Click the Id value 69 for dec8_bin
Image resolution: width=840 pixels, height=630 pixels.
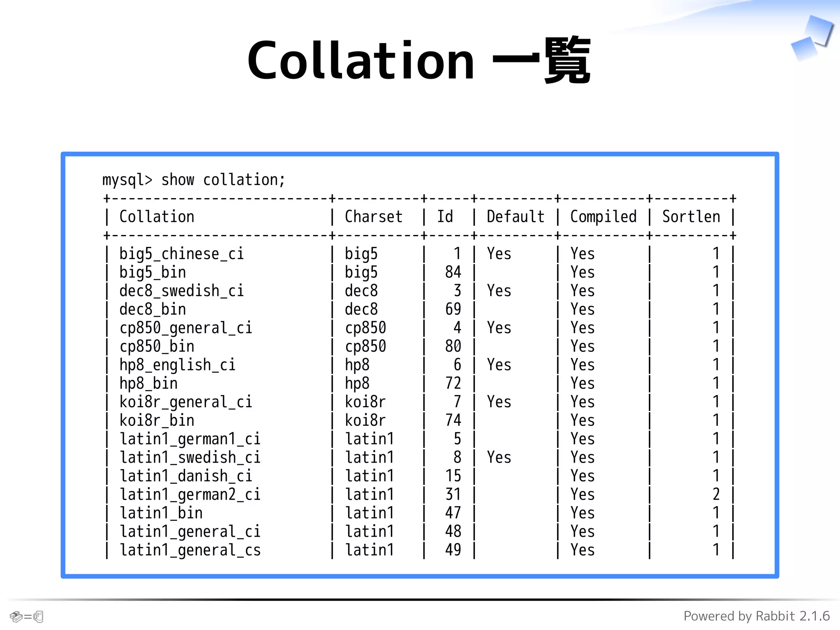pos(453,309)
